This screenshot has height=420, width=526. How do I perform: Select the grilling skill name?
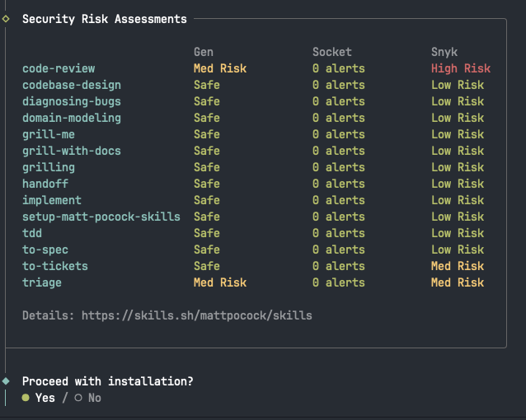pyautogui.click(x=49, y=167)
